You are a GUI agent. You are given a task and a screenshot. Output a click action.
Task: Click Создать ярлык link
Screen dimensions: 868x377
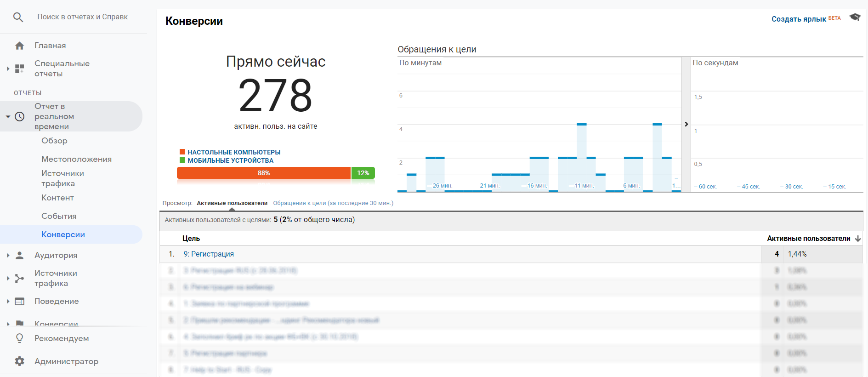click(799, 19)
